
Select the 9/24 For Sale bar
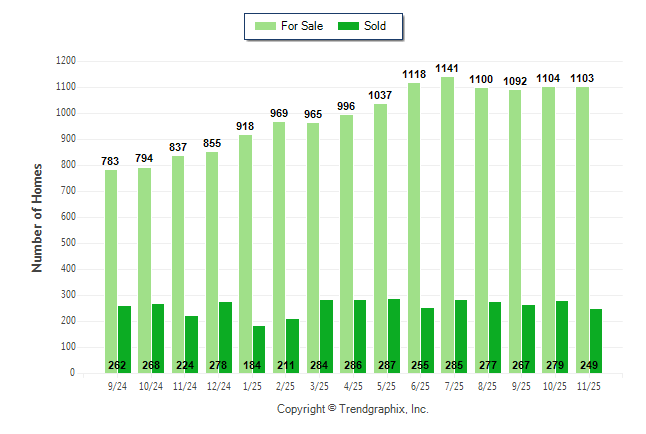coord(110,271)
